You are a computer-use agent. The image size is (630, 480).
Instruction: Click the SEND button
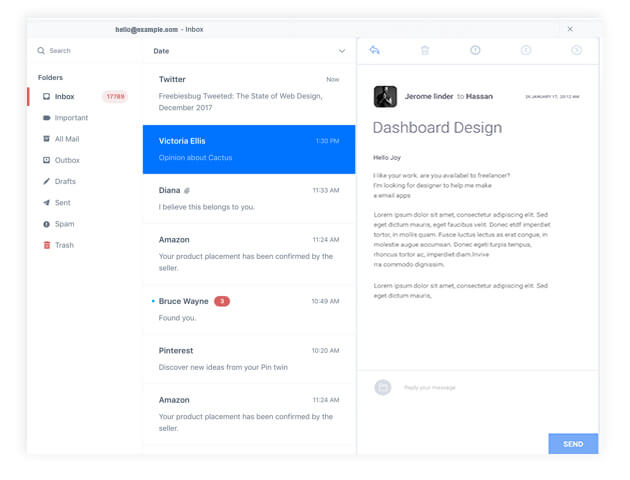coord(573,444)
